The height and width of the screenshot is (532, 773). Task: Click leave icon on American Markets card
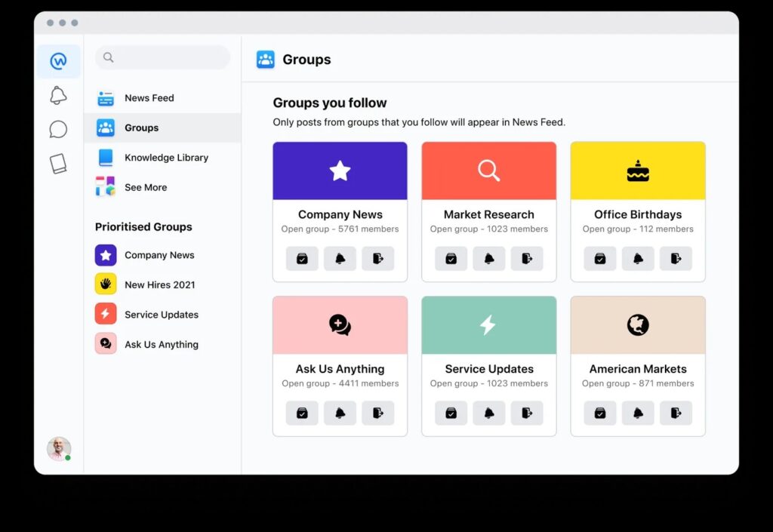pyautogui.click(x=676, y=413)
